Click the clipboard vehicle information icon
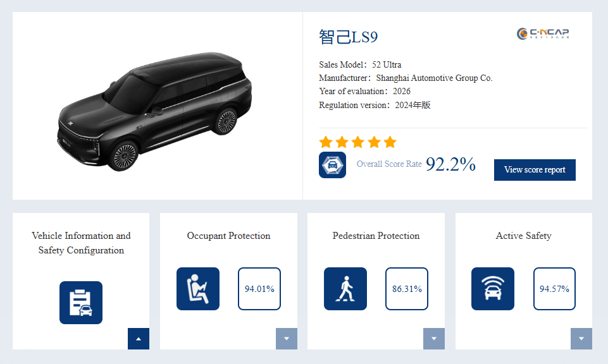Screen dimensions: 608x364 pos(80,303)
